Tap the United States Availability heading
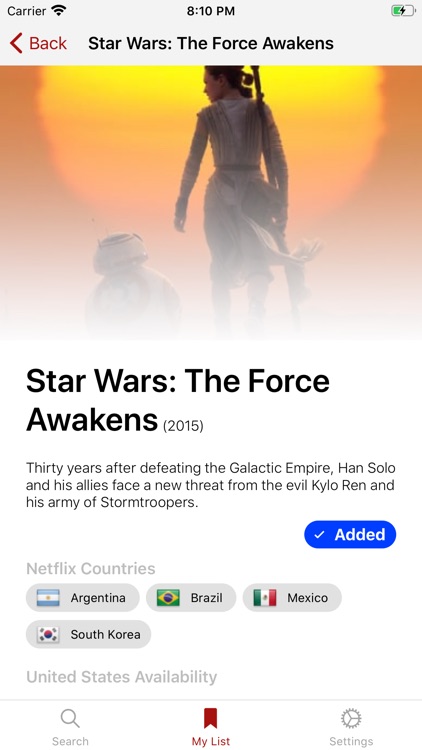422x750 pixels. pyautogui.click(x=122, y=677)
